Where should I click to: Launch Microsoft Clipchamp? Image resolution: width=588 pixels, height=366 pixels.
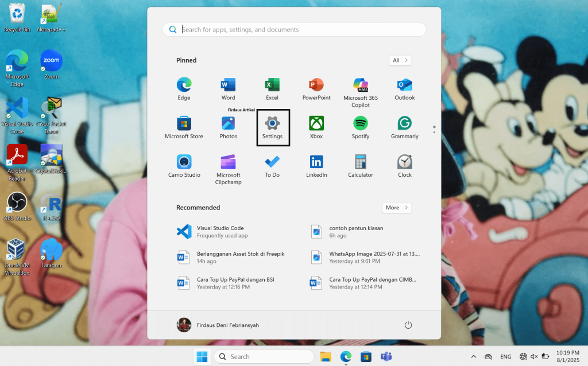228,166
